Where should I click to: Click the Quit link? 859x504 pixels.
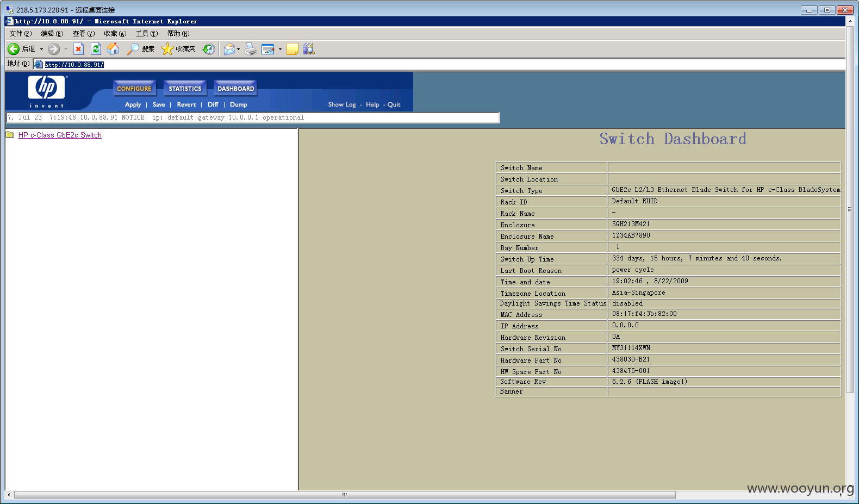coord(394,104)
